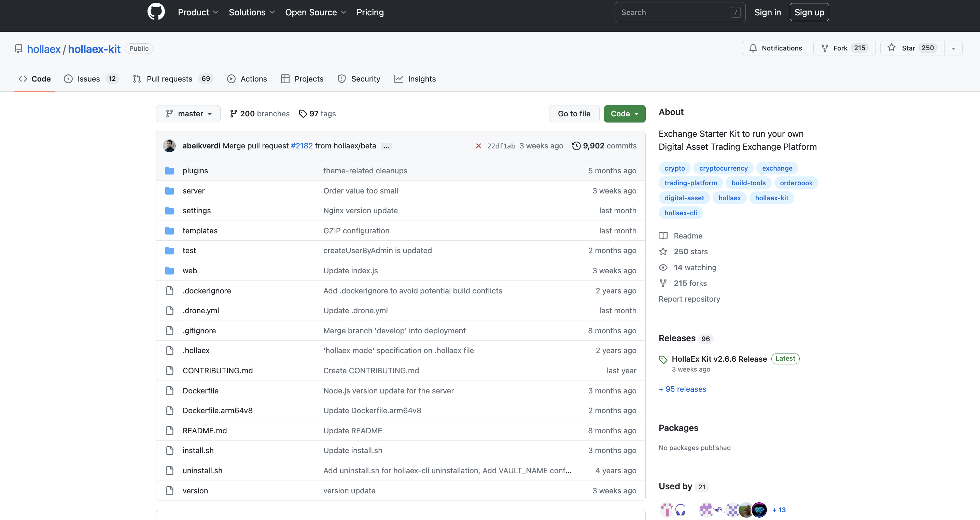This screenshot has width=980, height=520.
Task: Click the Notifications bell icon
Action: (x=753, y=48)
